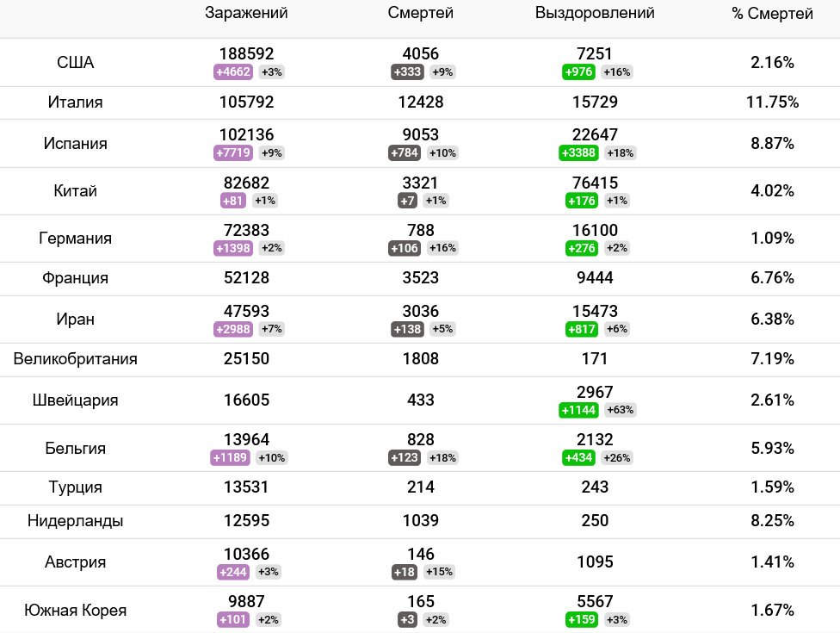This screenshot has width=840, height=633.
Task: Click the purple +7719 infections badge
Action: (232, 153)
